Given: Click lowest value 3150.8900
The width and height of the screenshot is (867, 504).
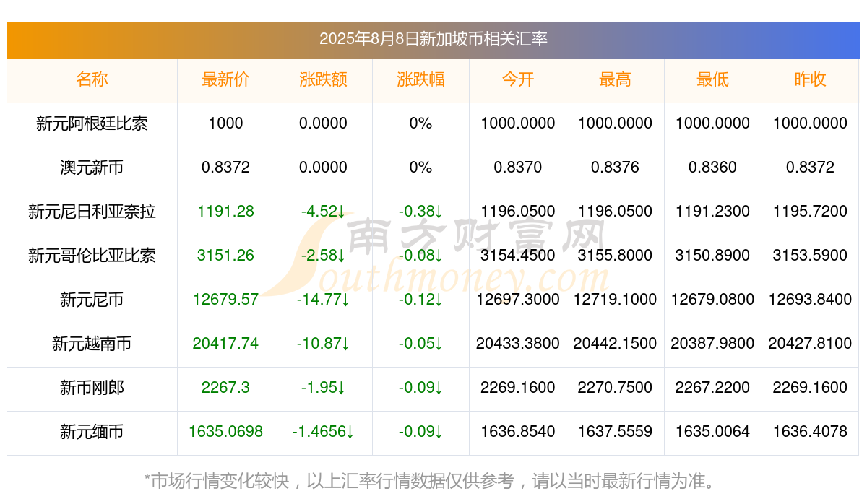Looking at the screenshot, I should [x=712, y=256].
